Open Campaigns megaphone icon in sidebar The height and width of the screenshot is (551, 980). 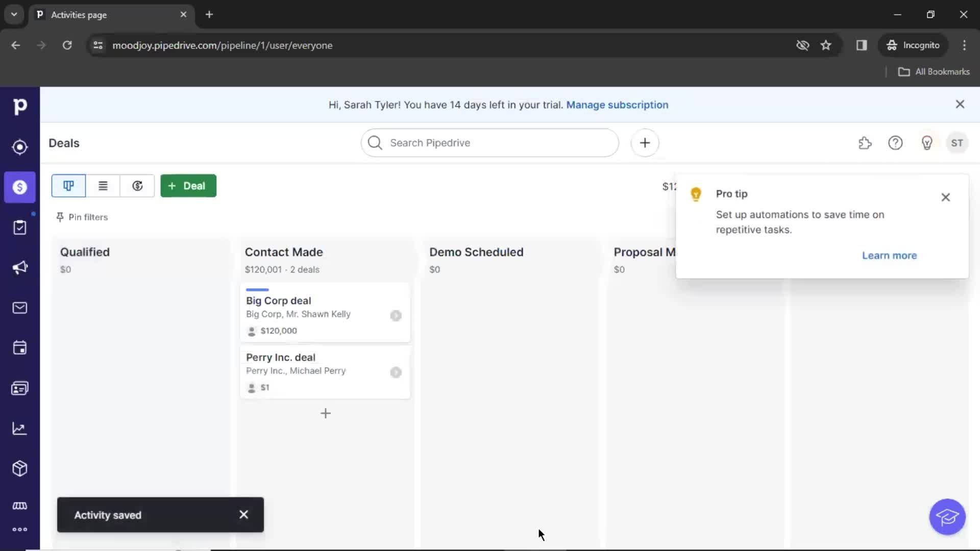pyautogui.click(x=20, y=267)
